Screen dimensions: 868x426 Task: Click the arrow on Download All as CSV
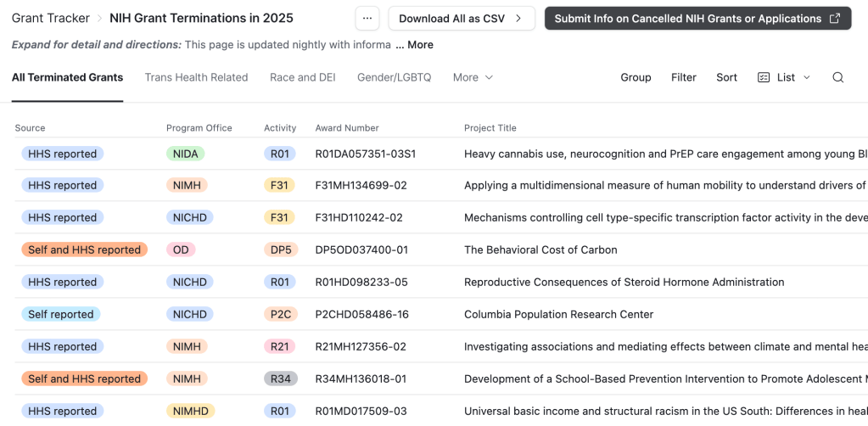coord(518,19)
